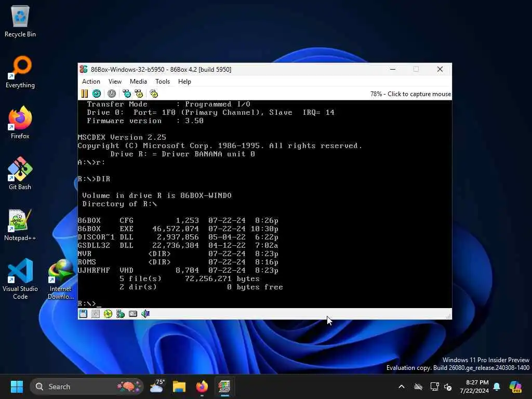Expand the hidden system tray icons chevron
This screenshot has width=532, height=399.
pyautogui.click(x=402, y=387)
